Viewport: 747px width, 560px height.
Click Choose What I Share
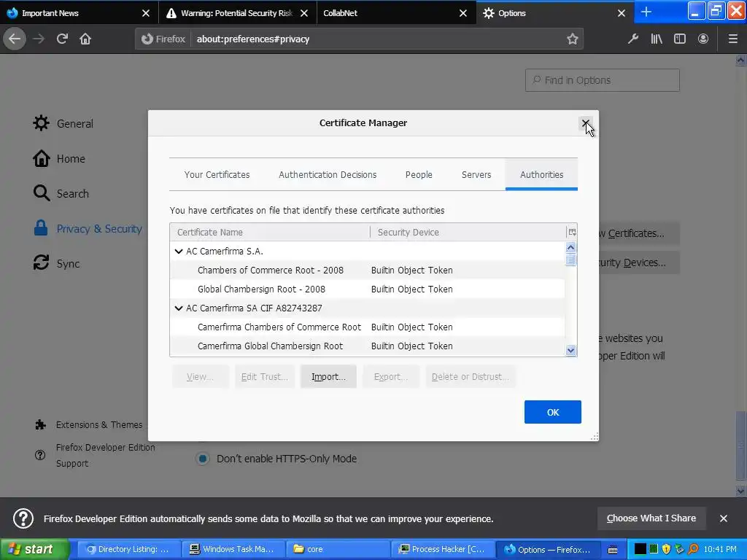(651, 518)
